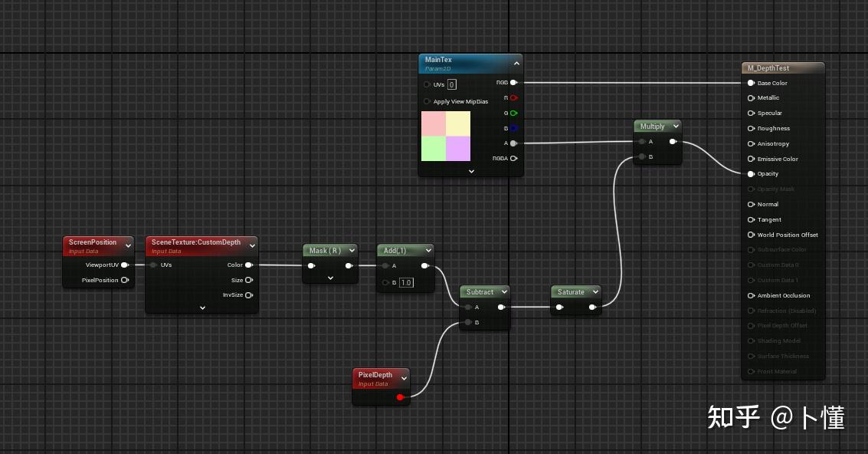
Task: Expand the SceneTexture:CustomDepth node bottom chevron
Action: [x=202, y=308]
